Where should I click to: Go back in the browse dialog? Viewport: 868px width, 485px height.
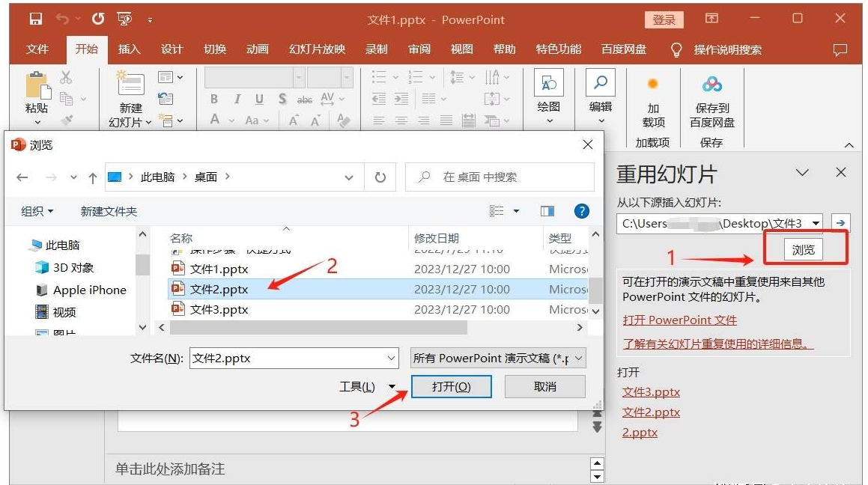[22, 177]
